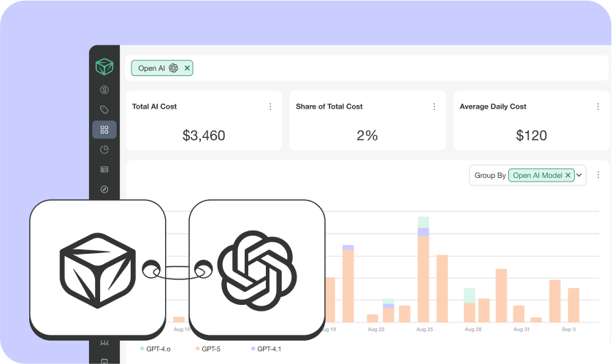Click the compass icon in the sidebar

(x=104, y=189)
